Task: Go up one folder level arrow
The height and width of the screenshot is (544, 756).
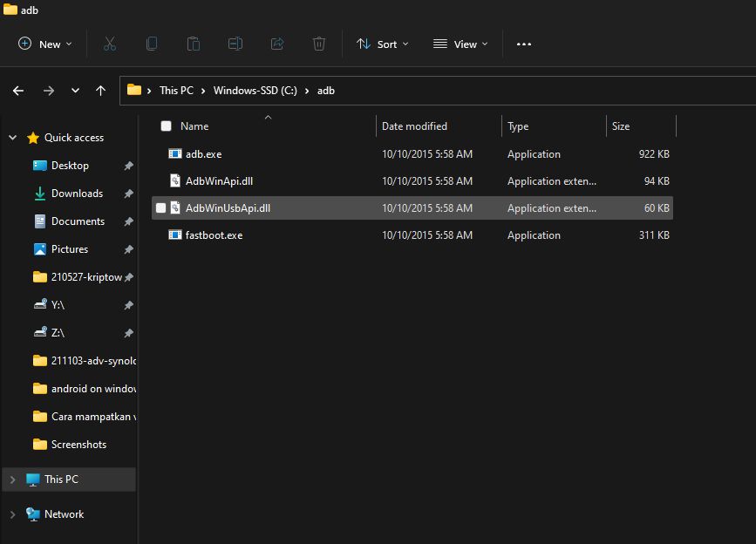Action: (100, 91)
